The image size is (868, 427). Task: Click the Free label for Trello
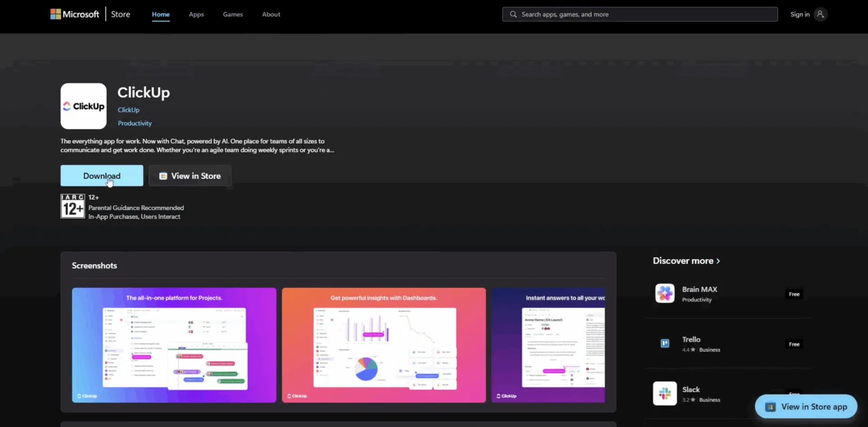pyautogui.click(x=794, y=344)
